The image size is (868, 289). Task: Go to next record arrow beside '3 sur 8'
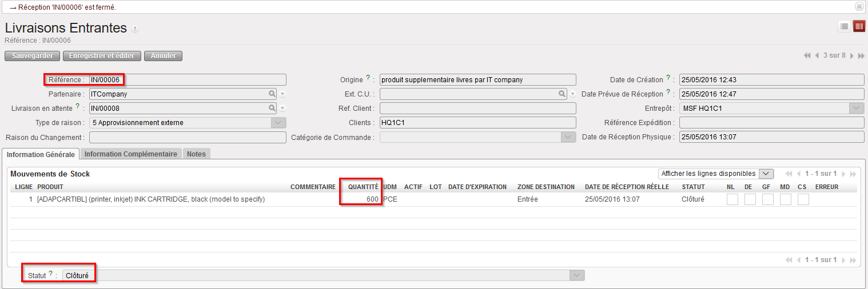click(851, 55)
